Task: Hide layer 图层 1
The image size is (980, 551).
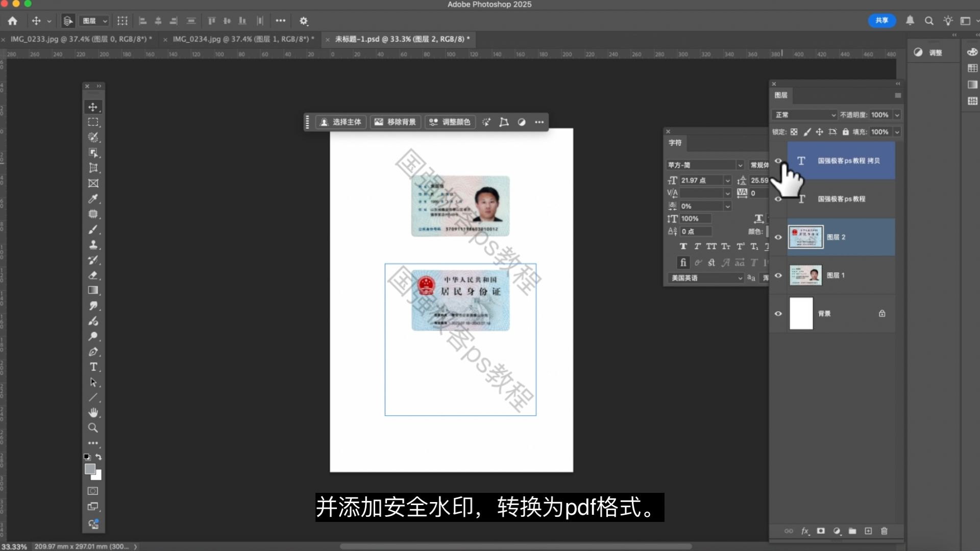Action: 778,275
